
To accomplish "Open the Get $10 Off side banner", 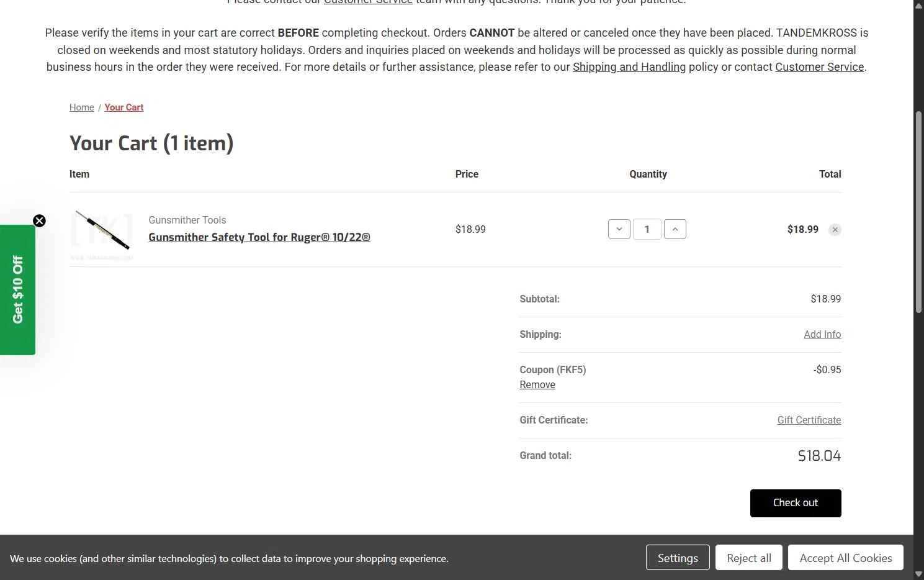I will [17, 290].
